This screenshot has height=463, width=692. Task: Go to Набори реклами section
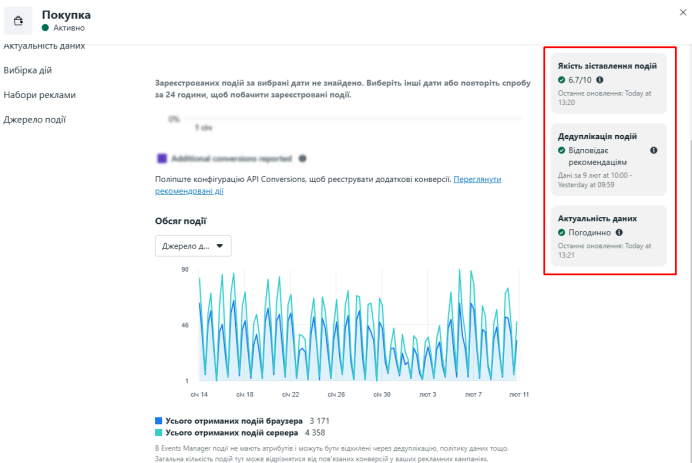coord(40,95)
